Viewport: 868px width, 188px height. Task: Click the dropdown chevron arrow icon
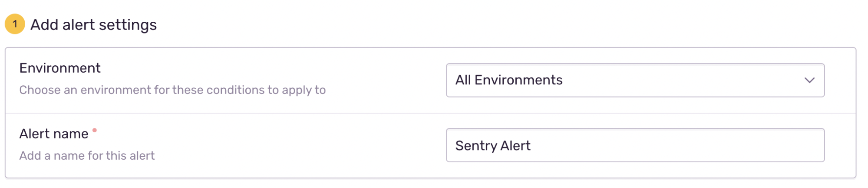[x=809, y=81]
